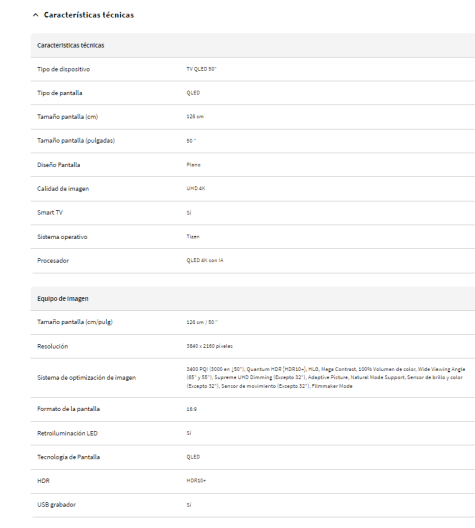Image resolution: width=475 pixels, height=528 pixels.
Task: Select the QLED value for Tecnología de Pantalla
Action: coord(193,457)
